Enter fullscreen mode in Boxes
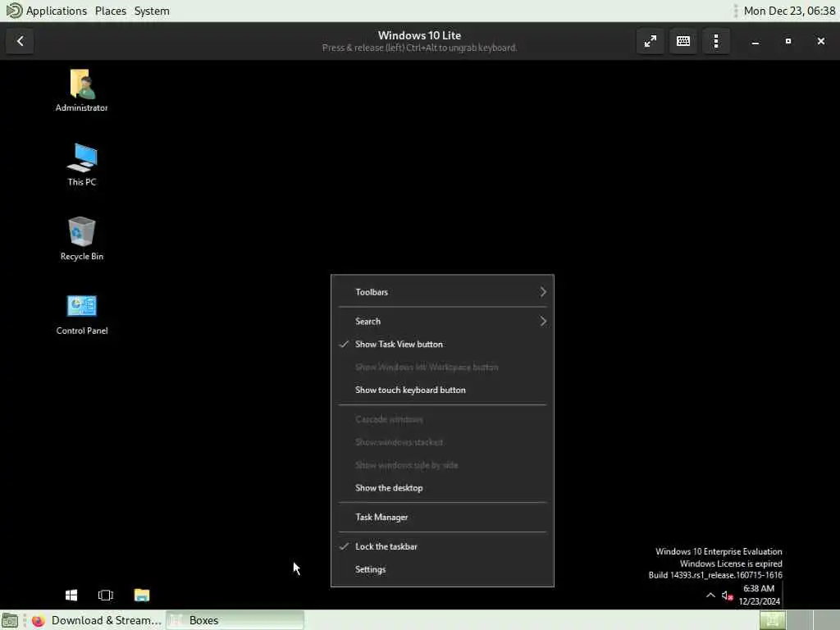The height and width of the screenshot is (630, 840). 650,41
